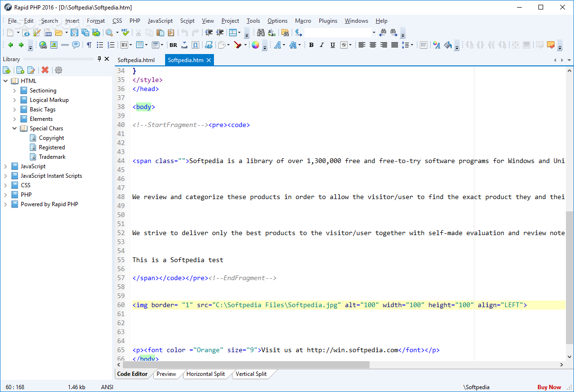
Task: Click the New PHP document icon
Action: click(48, 33)
